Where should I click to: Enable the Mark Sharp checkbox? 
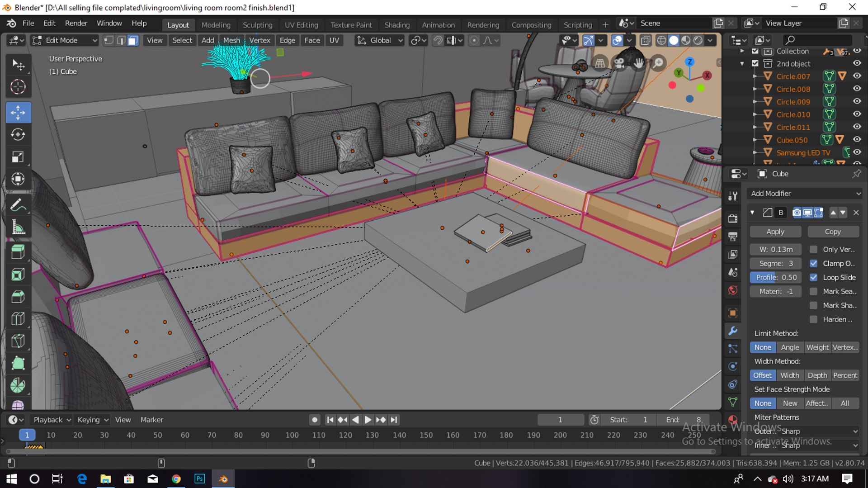pyautogui.click(x=813, y=305)
